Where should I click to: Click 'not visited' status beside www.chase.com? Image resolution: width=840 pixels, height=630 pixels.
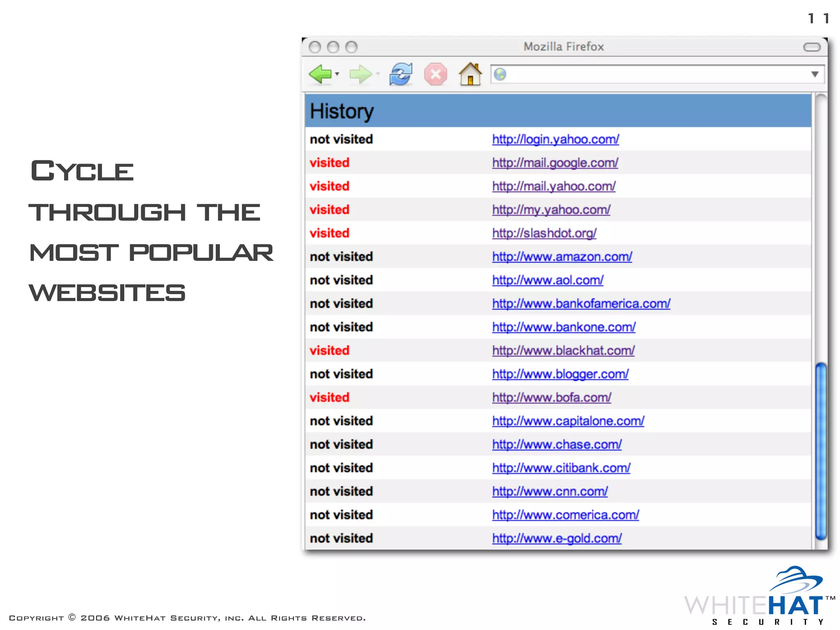(x=341, y=444)
